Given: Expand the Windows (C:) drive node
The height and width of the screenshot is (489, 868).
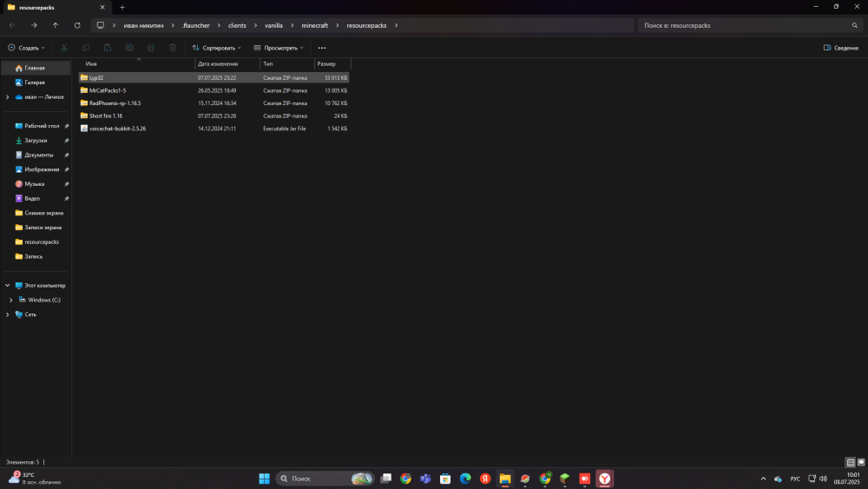Looking at the screenshot, I should 11,300.
